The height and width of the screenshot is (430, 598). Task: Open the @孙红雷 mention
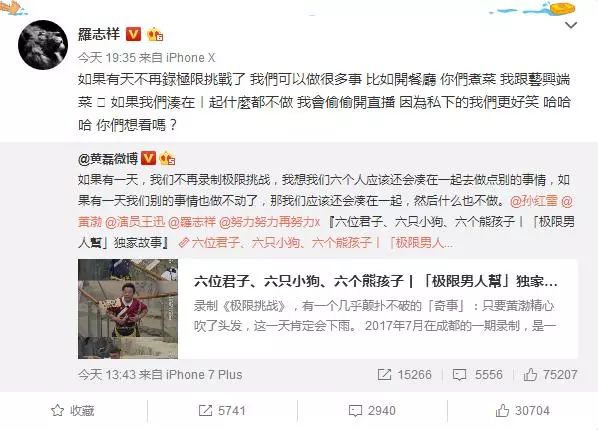(534, 201)
